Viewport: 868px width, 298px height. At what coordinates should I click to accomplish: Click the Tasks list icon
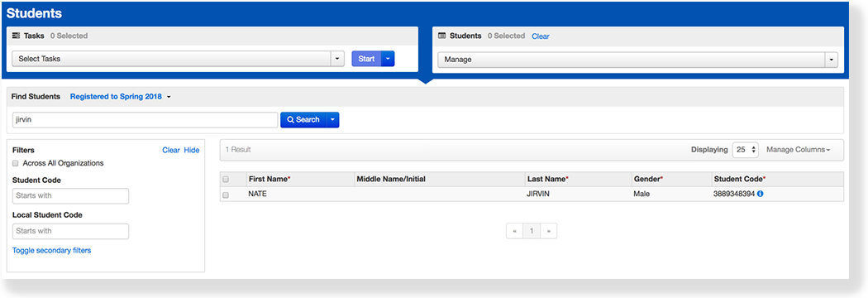16,36
